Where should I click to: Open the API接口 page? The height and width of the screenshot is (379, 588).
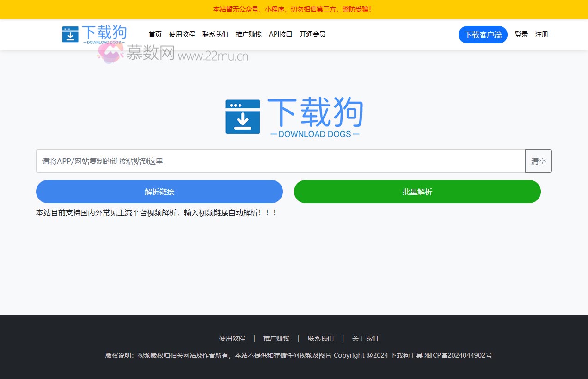[x=280, y=34]
